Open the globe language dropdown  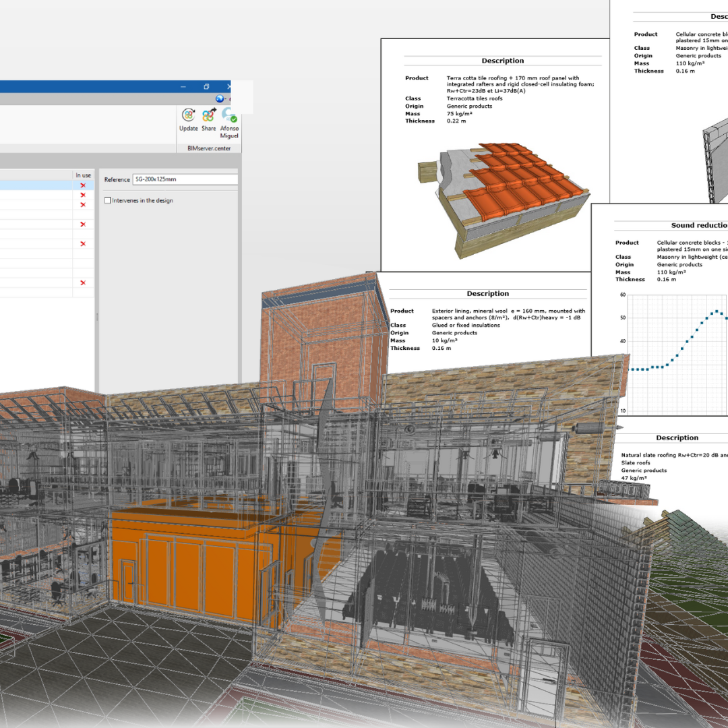[220, 98]
